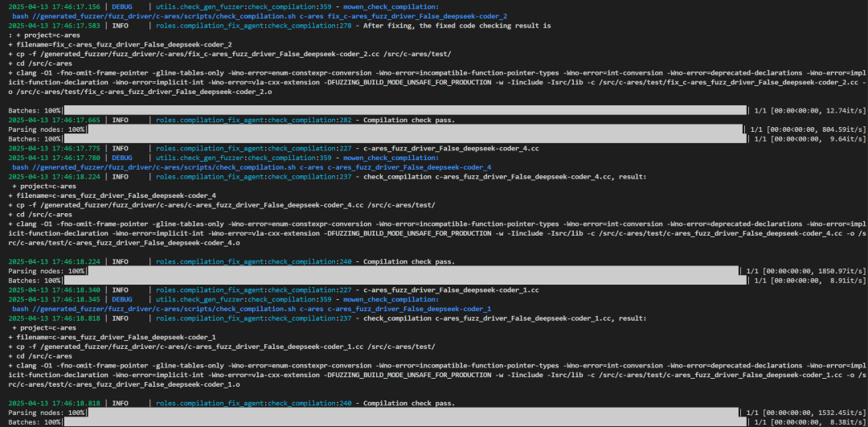
Task: Click the Parsing nodes bar showing 1532.45it/s
Action: 416,413
